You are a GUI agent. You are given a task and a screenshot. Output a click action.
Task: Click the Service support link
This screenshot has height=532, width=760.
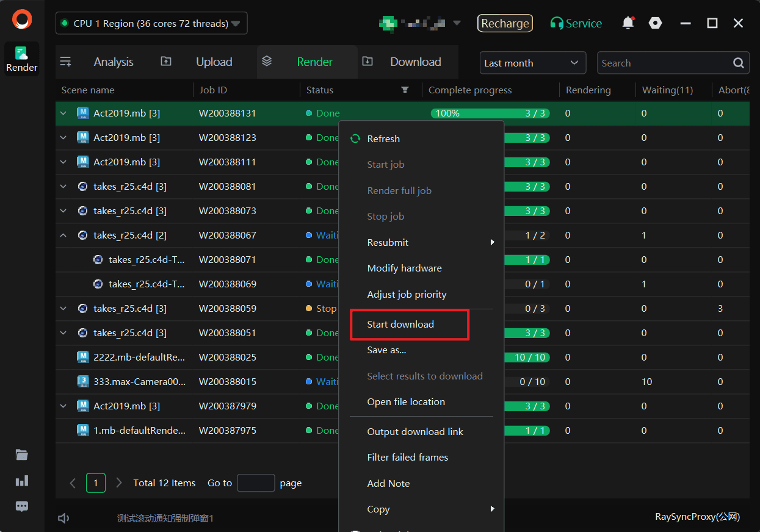(x=576, y=23)
